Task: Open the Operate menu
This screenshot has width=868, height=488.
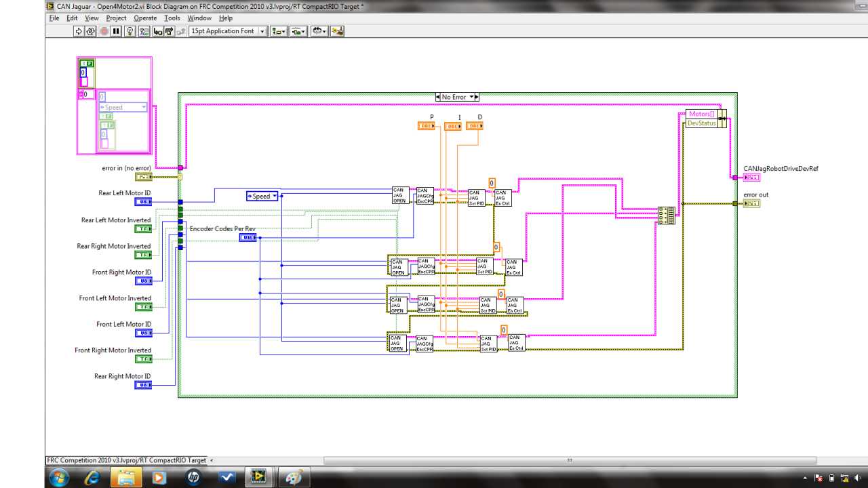Action: coord(145,18)
